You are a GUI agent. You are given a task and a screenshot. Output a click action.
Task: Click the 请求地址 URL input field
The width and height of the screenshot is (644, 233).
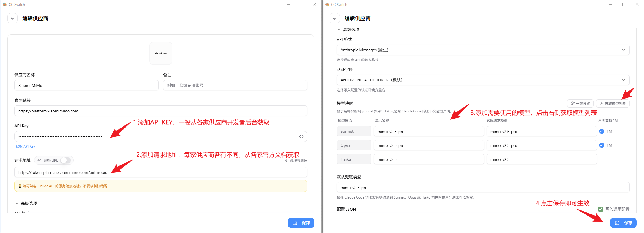coord(161,172)
